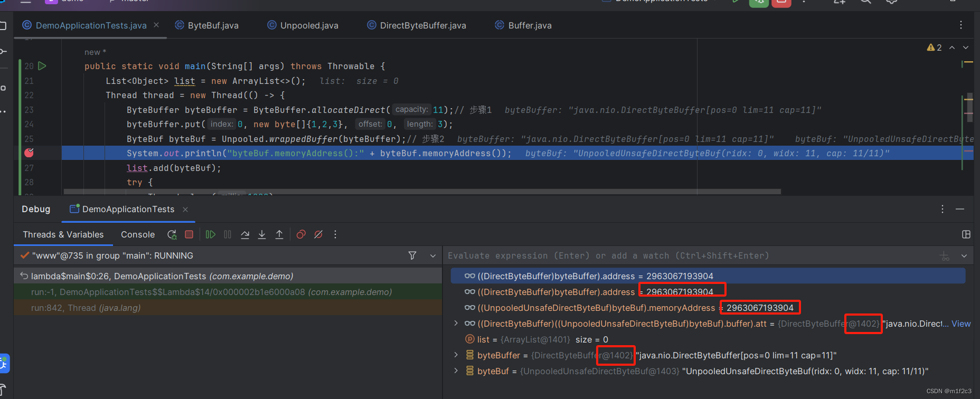Screen dimensions: 980x399
Task: Switch to the Unpooled.java editor tab
Action: [x=303, y=25]
